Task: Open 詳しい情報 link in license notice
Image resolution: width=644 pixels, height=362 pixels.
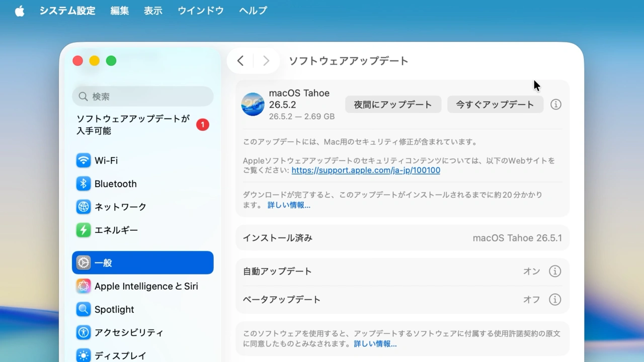Action: pyautogui.click(x=375, y=344)
